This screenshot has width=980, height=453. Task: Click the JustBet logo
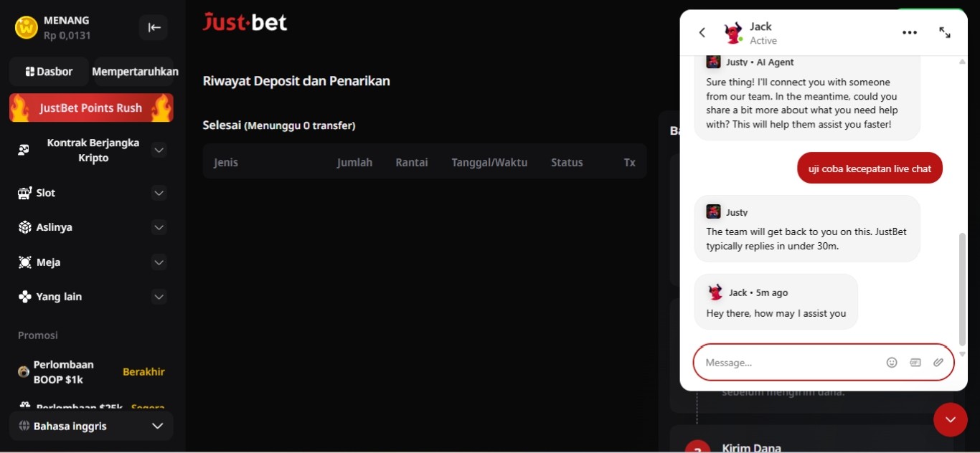[x=245, y=22]
